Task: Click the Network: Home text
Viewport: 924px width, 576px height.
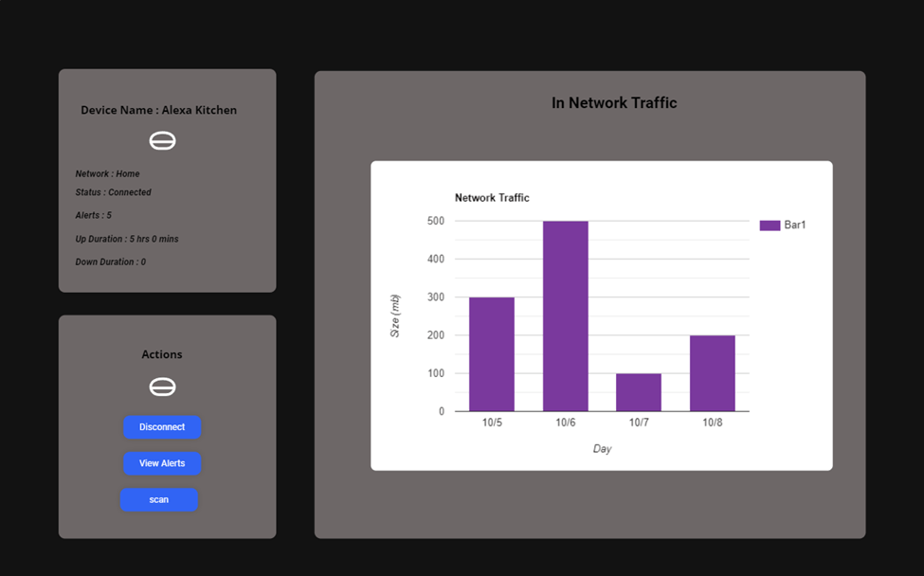Action: pyautogui.click(x=108, y=174)
